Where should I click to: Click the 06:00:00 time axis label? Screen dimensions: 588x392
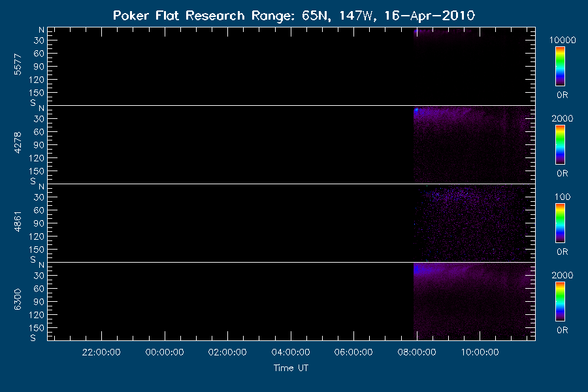(353, 352)
